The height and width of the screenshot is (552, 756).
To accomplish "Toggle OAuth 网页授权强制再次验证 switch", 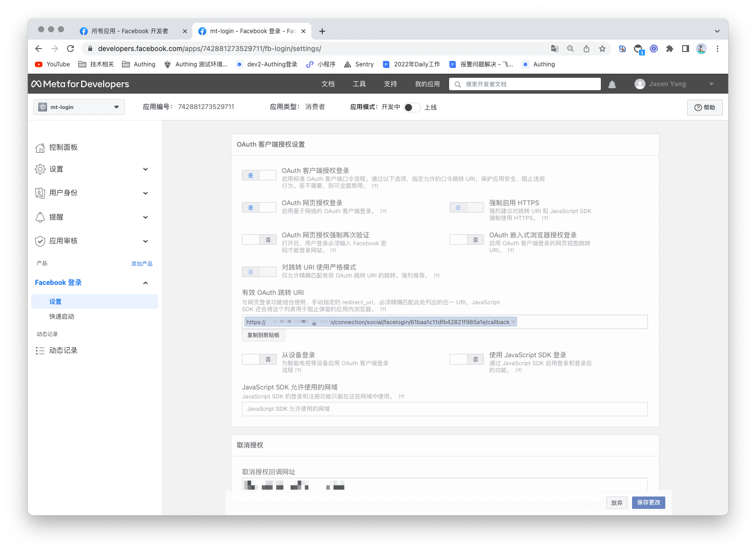I will (x=259, y=240).
